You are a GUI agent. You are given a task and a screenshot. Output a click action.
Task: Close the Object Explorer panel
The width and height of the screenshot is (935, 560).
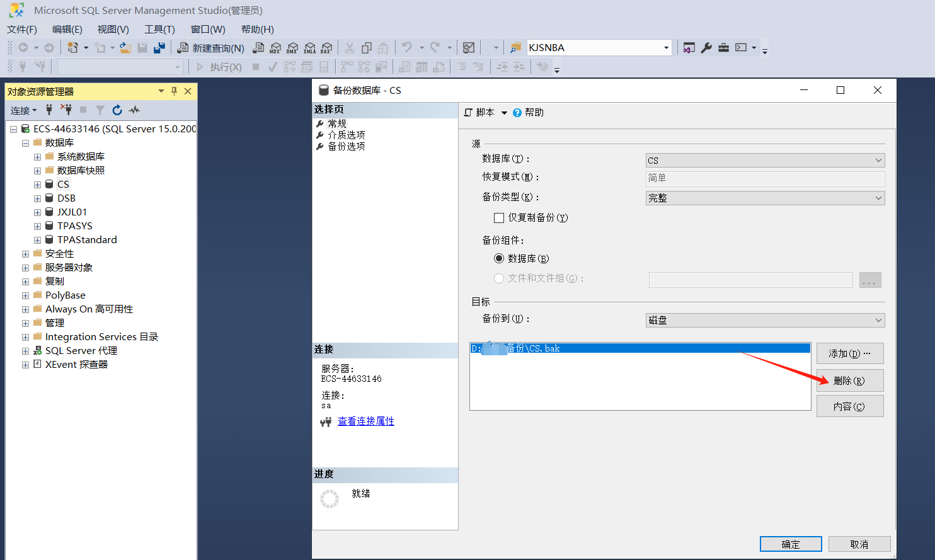tap(188, 91)
